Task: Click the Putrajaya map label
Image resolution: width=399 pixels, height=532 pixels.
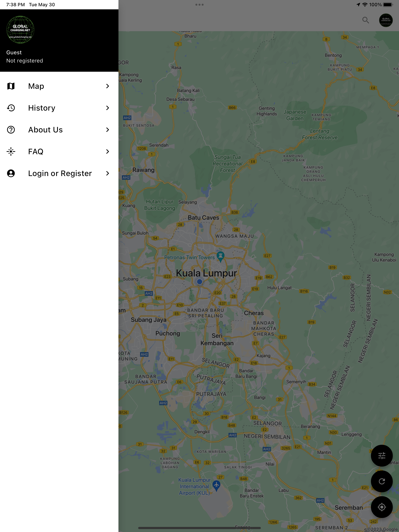Action: tap(211, 394)
